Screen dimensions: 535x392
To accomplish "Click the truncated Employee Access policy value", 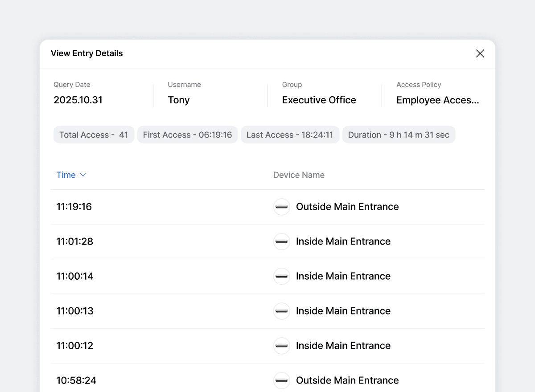I will click(x=437, y=100).
